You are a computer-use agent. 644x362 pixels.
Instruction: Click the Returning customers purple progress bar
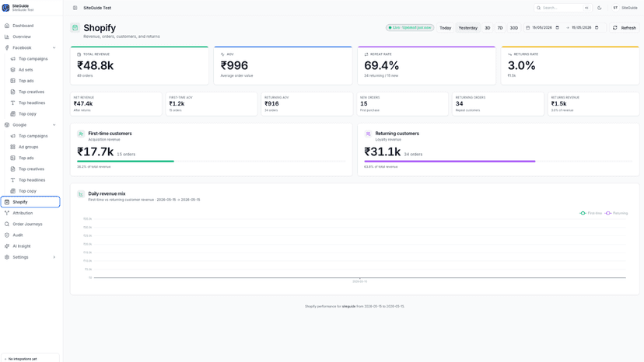pyautogui.click(x=450, y=162)
